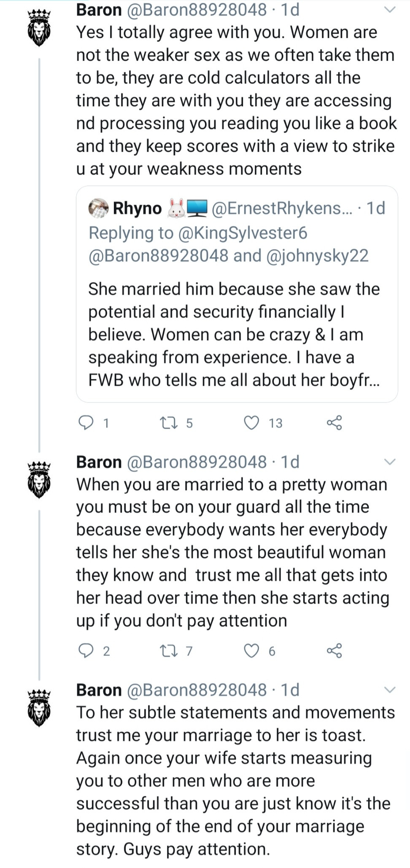
Task: Open the @johnysky22 mention link
Action: pyautogui.click(x=317, y=255)
